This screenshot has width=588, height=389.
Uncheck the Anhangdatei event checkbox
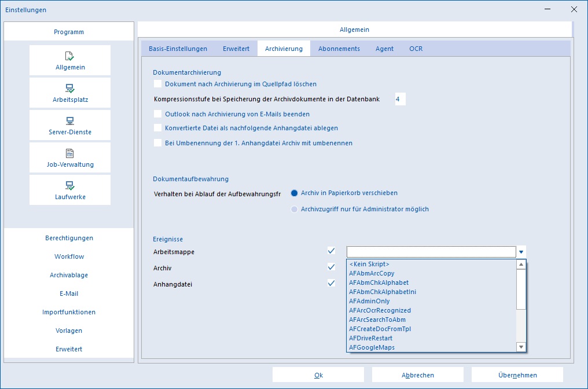coord(331,283)
